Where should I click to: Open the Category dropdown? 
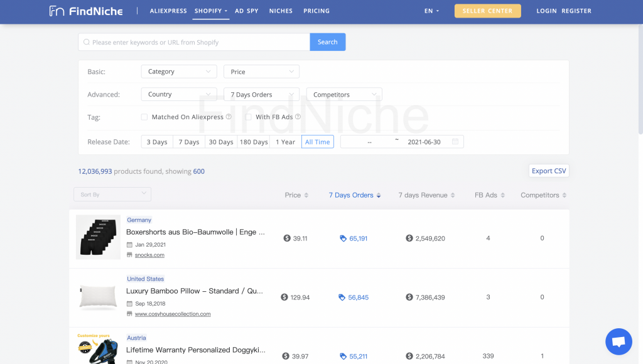(x=179, y=72)
